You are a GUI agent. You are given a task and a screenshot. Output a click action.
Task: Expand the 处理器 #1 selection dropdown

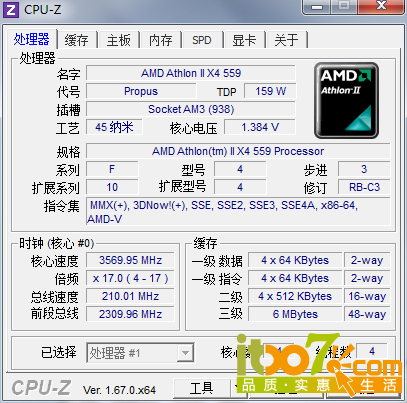185,353
